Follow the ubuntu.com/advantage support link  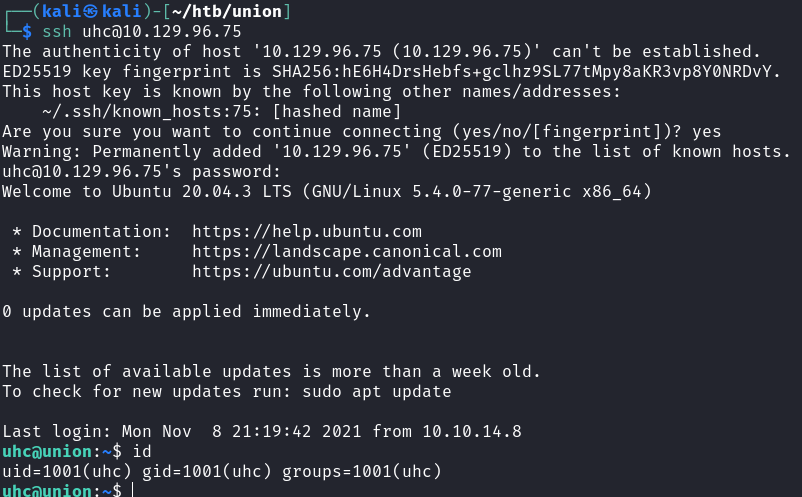(331, 271)
